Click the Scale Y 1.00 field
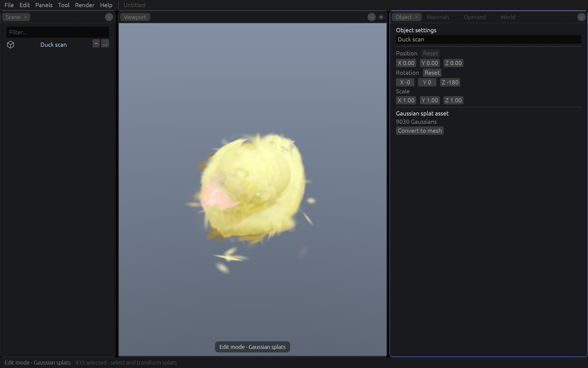Screen dimensions: 588x368 point(430,100)
